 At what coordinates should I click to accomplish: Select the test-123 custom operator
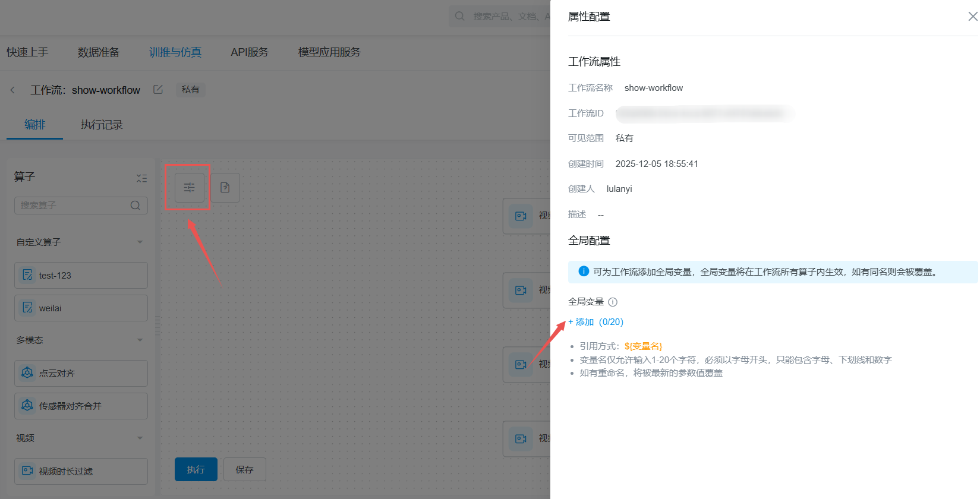[x=81, y=276]
